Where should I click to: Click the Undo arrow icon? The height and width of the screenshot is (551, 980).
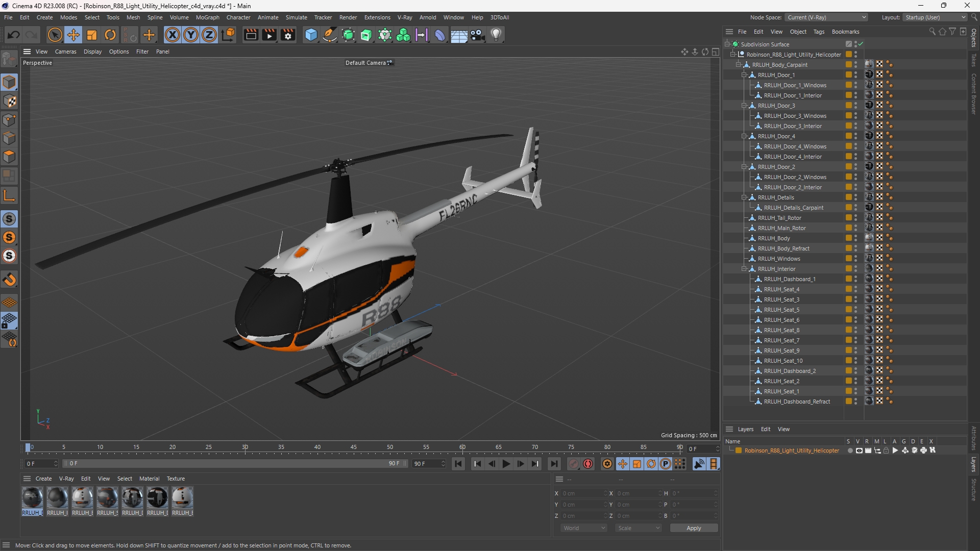(14, 35)
